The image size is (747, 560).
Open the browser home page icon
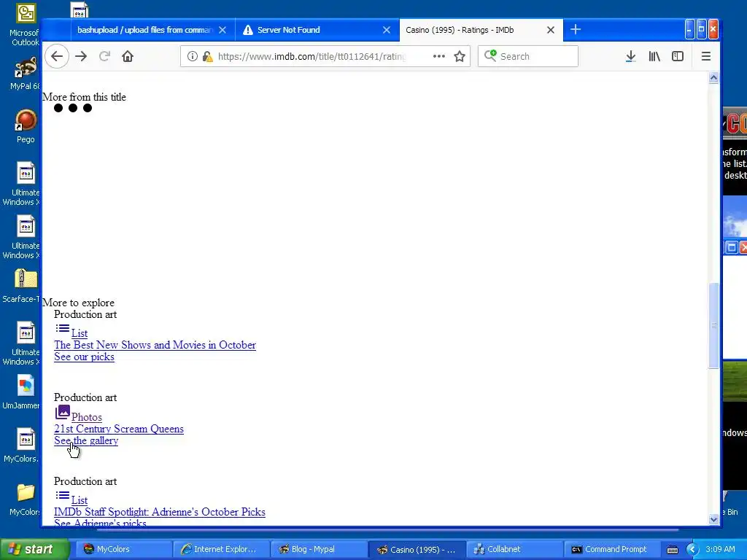[x=127, y=56]
